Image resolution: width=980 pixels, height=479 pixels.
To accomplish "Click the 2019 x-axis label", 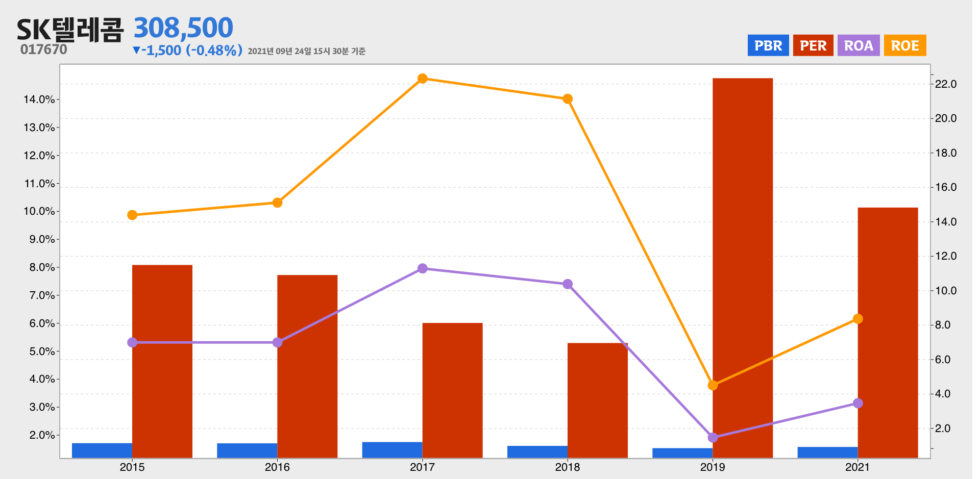I will coord(713,467).
